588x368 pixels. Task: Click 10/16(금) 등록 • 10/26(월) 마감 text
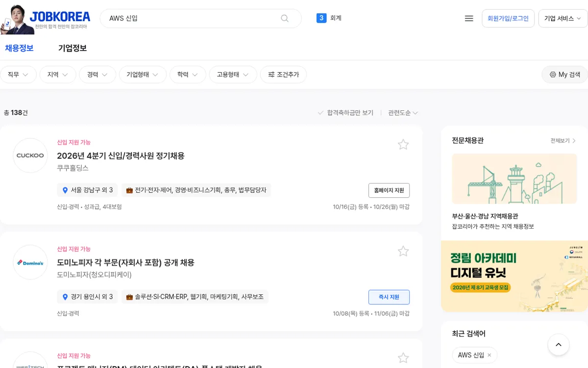pyautogui.click(x=371, y=207)
